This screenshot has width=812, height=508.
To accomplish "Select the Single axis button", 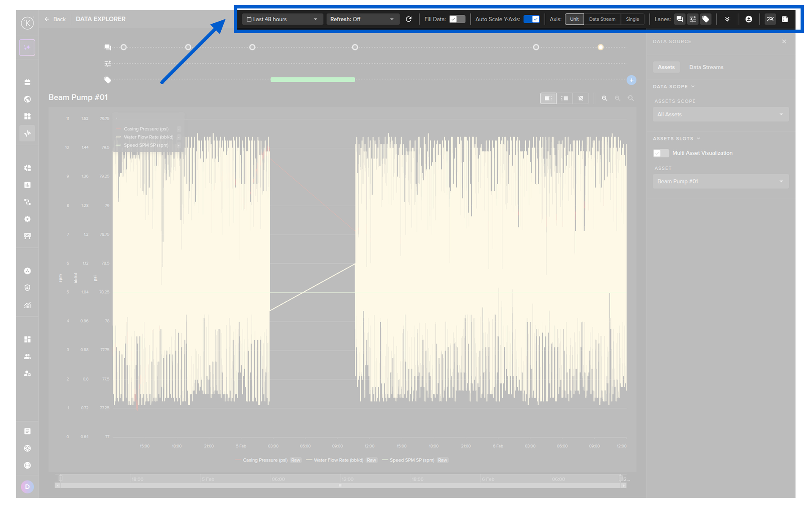I will coord(632,19).
